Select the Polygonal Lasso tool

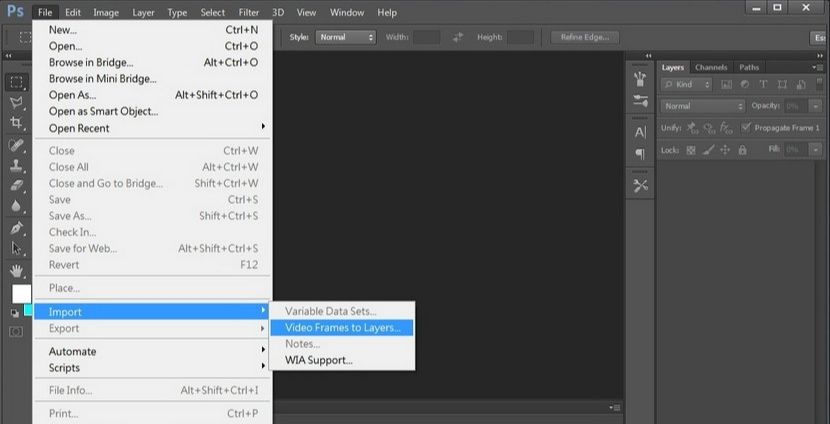16,102
